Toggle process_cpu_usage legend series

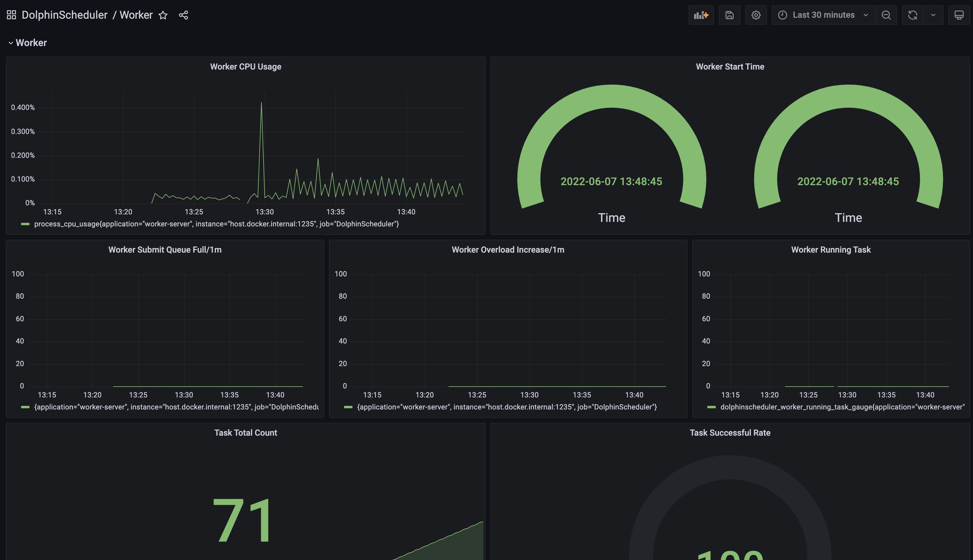(x=216, y=224)
